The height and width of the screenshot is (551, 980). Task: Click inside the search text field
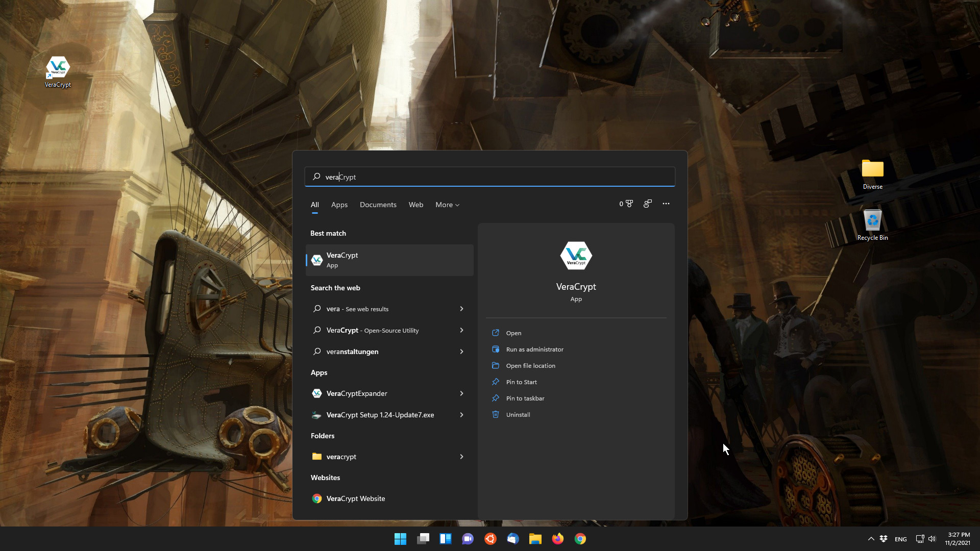tap(490, 177)
